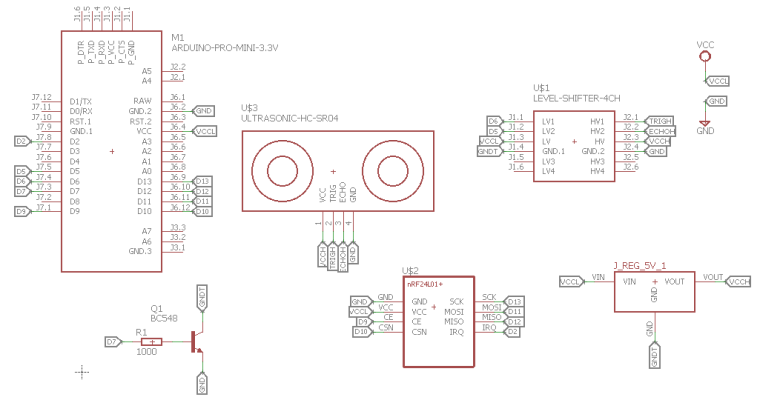The height and width of the screenshot is (400, 760).
Task: Select the VCC supply circle symbol
Action: (705, 57)
